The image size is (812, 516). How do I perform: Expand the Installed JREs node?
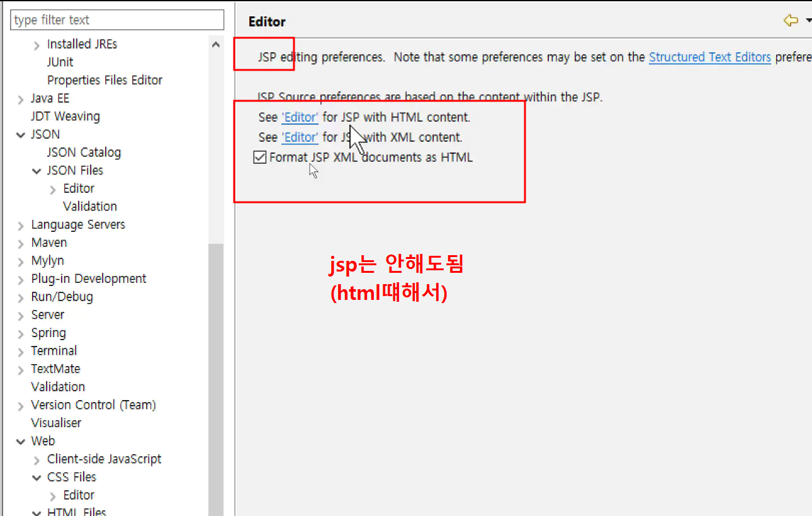coord(37,45)
